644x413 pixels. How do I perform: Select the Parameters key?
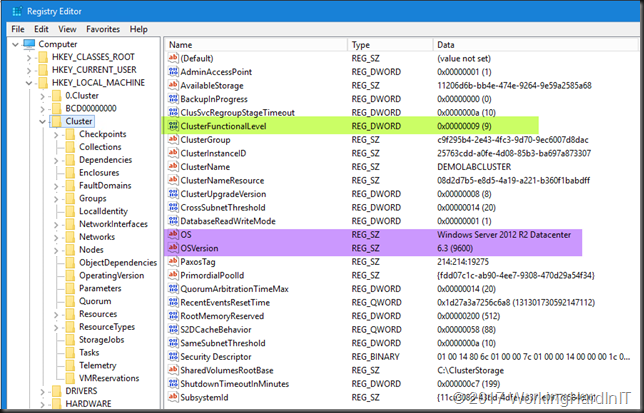[100, 288]
